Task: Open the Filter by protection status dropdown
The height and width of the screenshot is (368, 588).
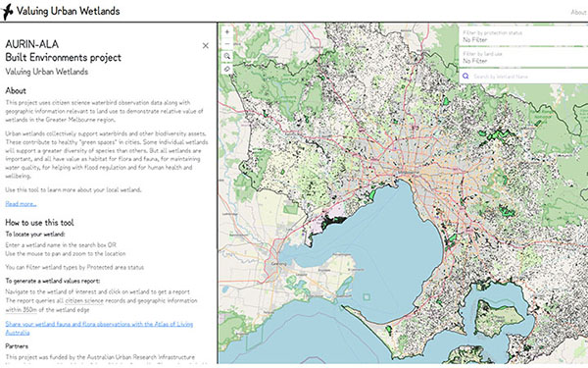Action: (523, 36)
